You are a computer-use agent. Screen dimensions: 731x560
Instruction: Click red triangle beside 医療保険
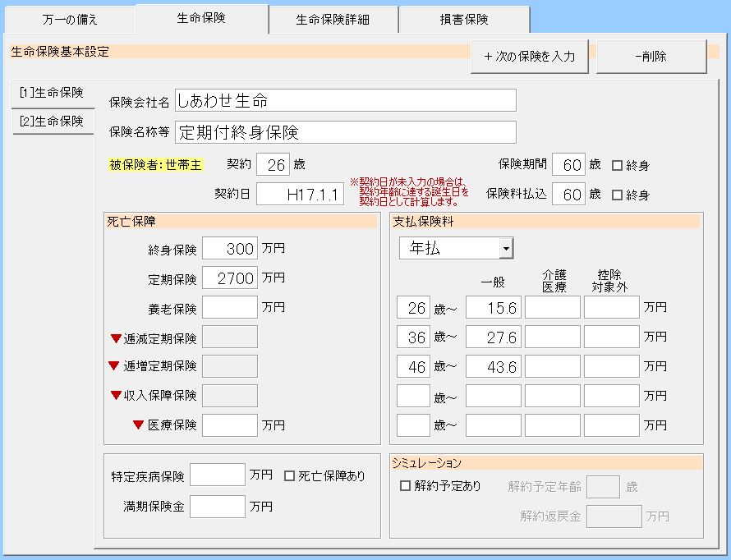pos(138,425)
